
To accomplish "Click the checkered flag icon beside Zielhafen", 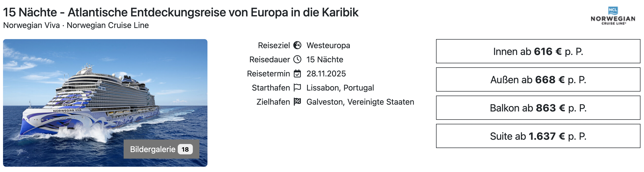I will [x=297, y=102].
